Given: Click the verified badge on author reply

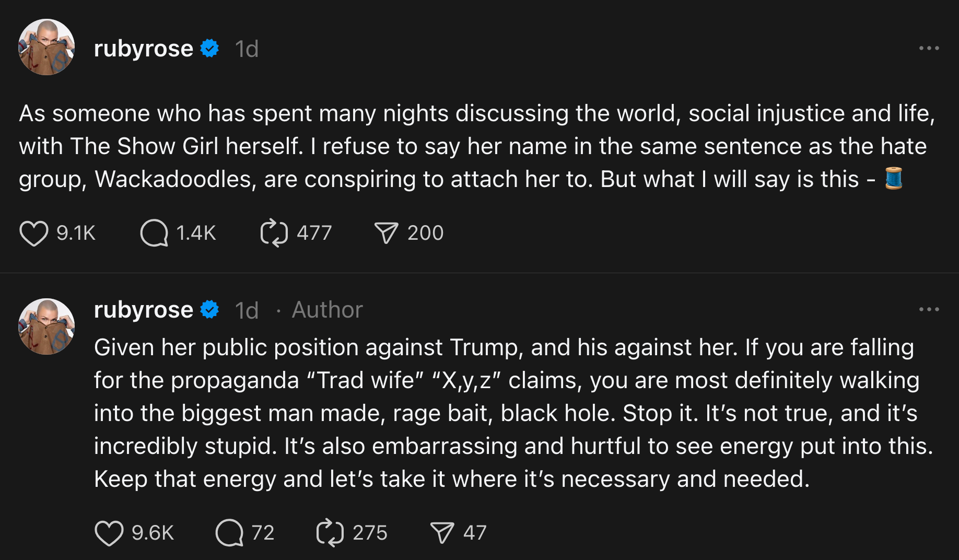Looking at the screenshot, I should click(209, 310).
